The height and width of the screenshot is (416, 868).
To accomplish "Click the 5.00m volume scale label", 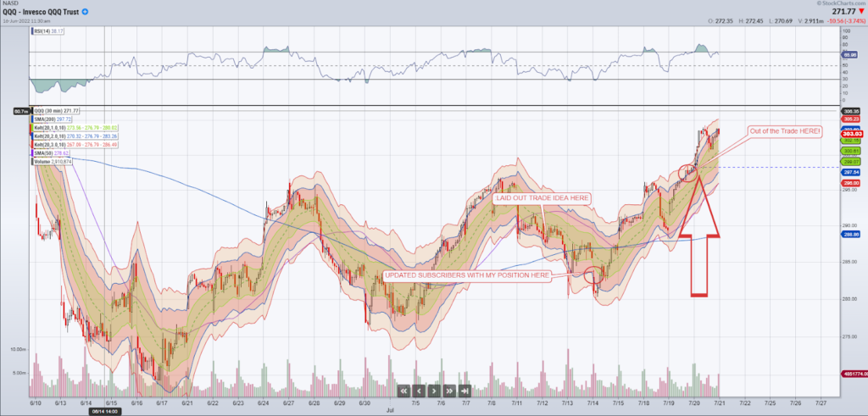I will 19,373.
